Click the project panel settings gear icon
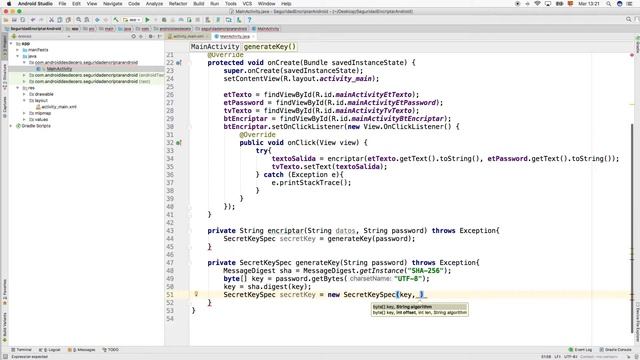 151,36
